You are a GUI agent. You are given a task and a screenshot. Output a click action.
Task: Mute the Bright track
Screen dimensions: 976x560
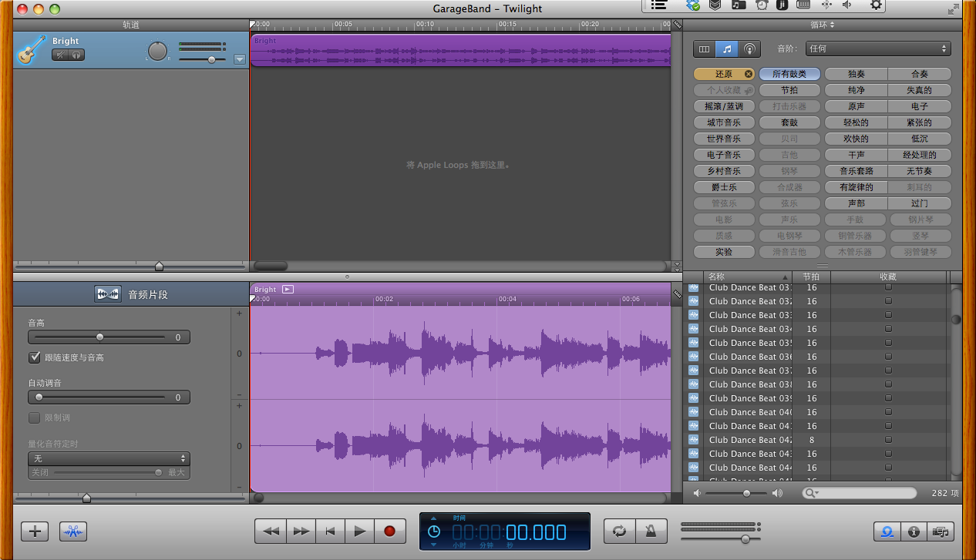click(59, 55)
